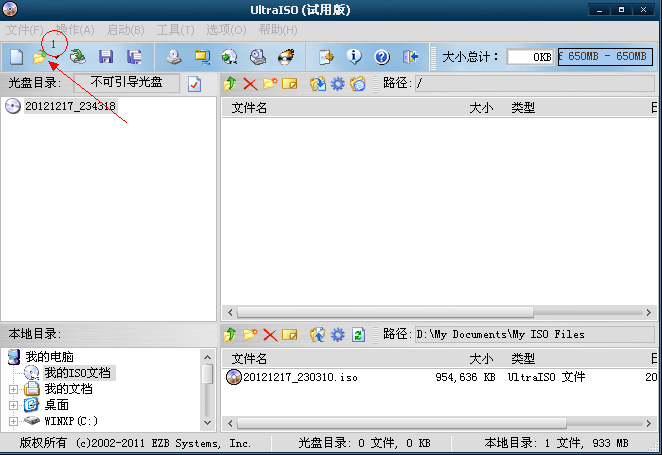Click the 文件名 column header in local list

tap(249, 359)
